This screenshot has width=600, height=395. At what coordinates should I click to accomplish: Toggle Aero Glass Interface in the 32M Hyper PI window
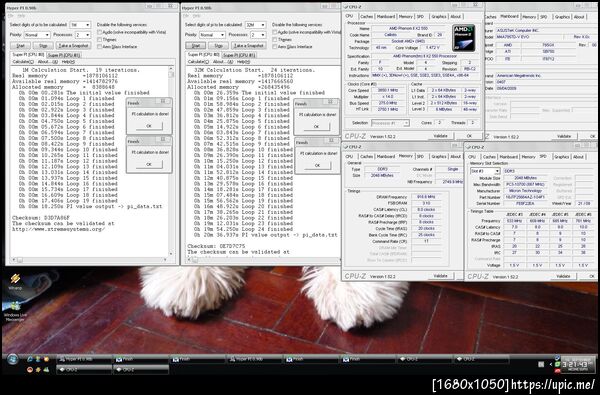coord(275,47)
